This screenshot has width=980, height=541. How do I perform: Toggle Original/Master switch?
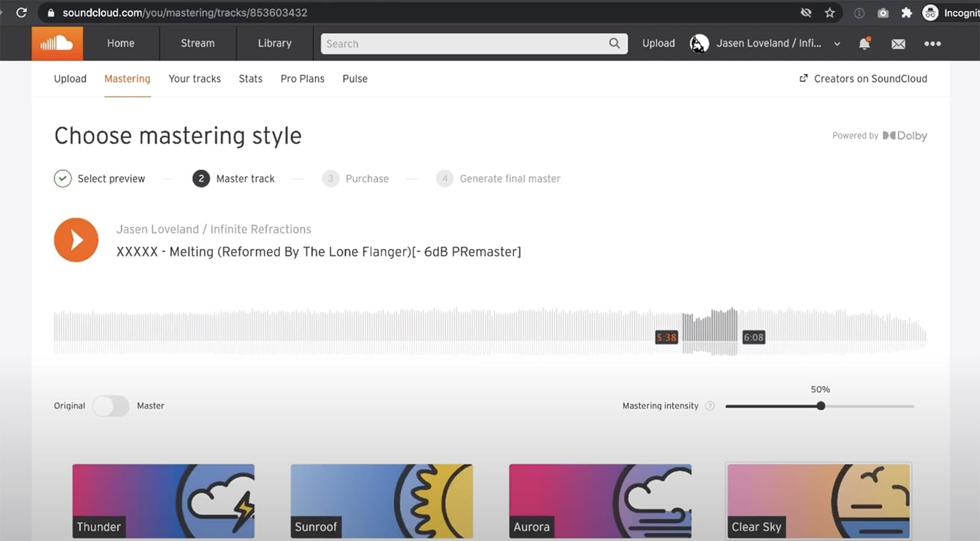click(111, 405)
